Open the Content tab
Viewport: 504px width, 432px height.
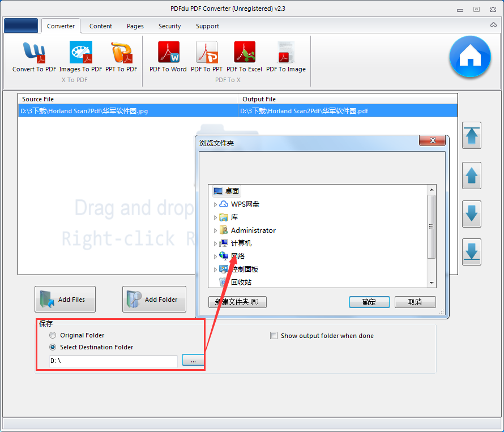coord(101,26)
